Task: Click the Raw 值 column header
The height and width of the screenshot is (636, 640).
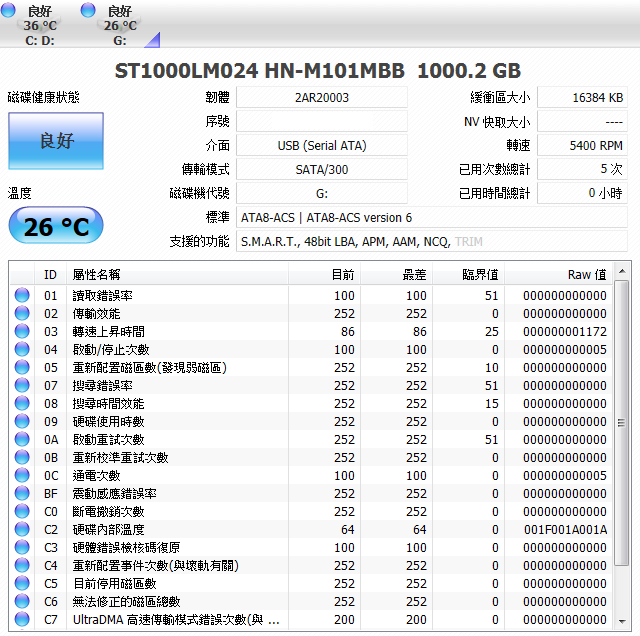Action: coord(558,275)
